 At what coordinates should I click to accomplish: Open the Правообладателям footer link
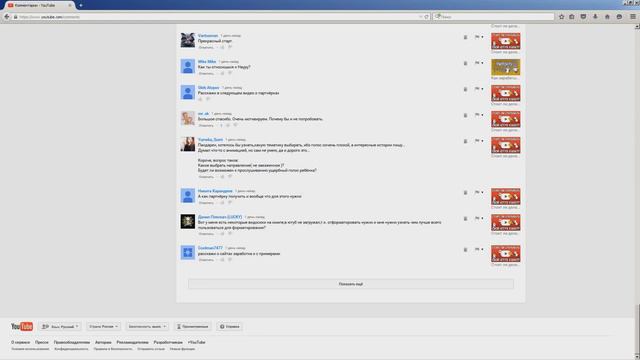point(72,342)
